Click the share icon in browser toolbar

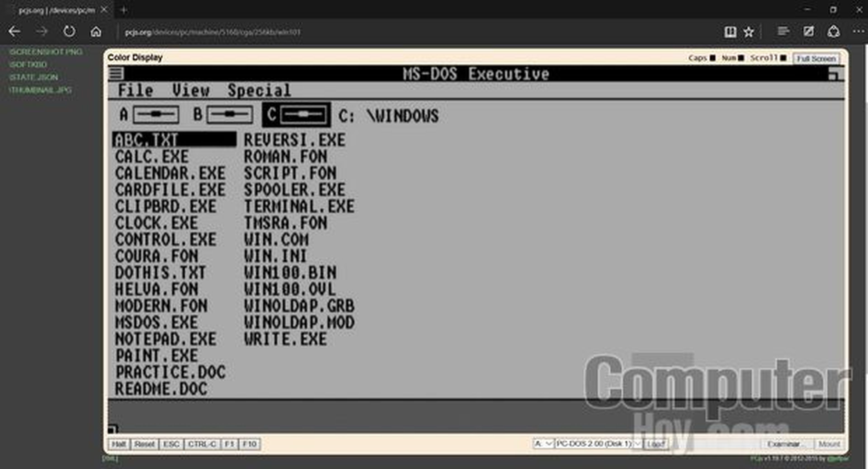coord(833,32)
